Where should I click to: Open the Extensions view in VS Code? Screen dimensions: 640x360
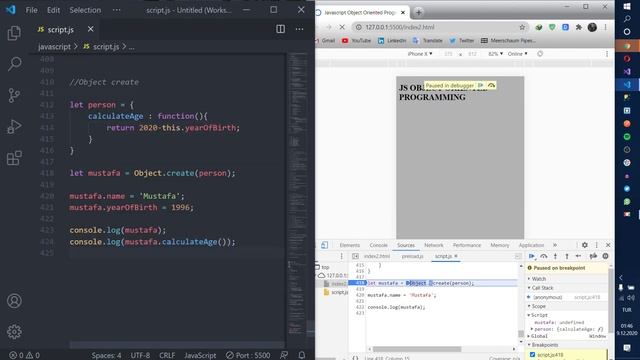[14, 158]
